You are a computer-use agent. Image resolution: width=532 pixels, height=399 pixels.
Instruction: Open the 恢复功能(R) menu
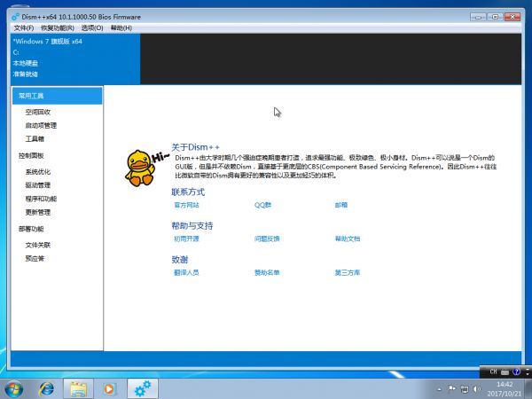58,27
